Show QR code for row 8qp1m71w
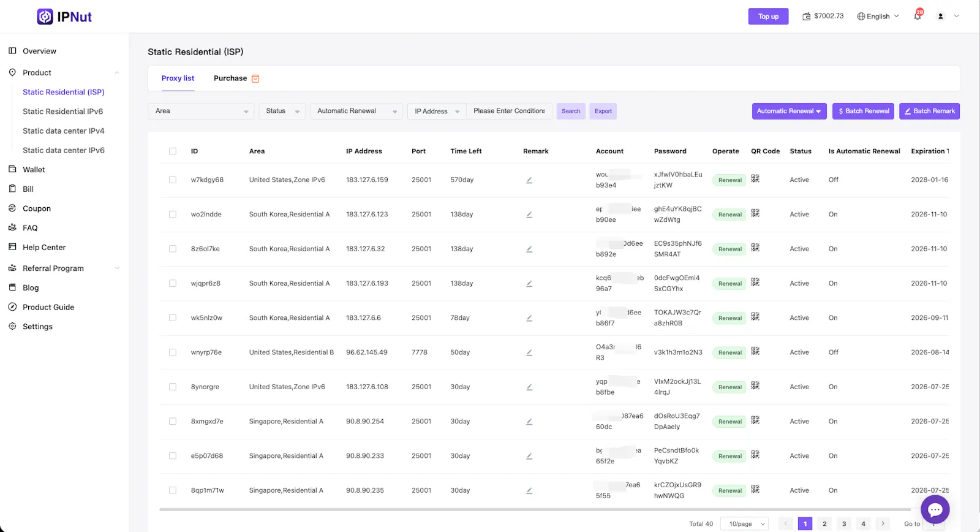Viewport: 980px width, 532px height. [x=755, y=489]
